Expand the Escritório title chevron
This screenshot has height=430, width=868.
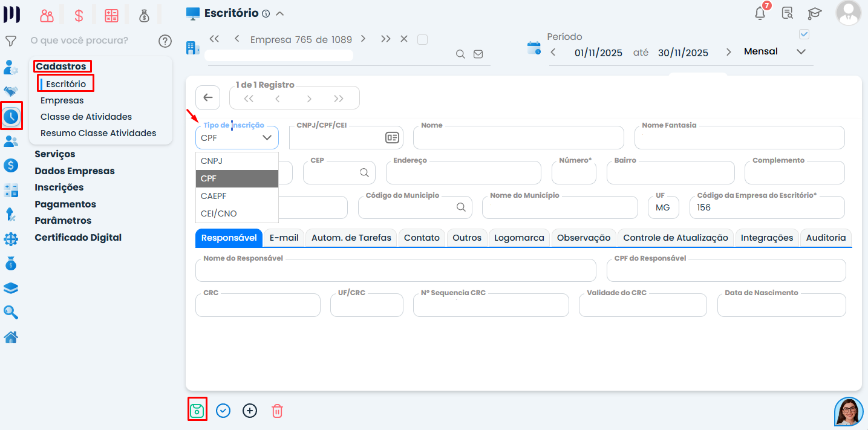279,13
